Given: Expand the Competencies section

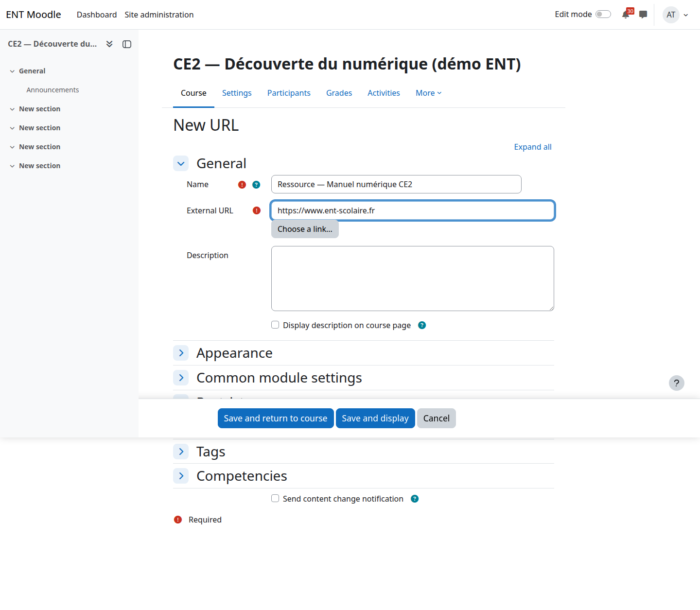Looking at the screenshot, I should [181, 476].
